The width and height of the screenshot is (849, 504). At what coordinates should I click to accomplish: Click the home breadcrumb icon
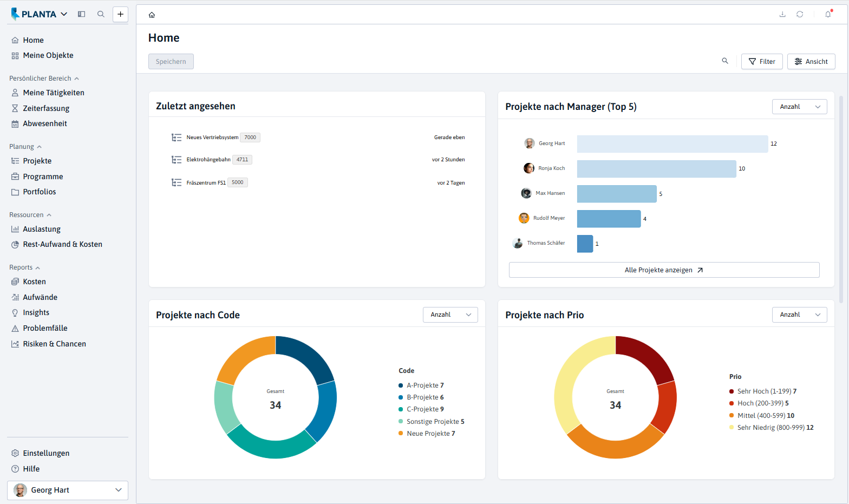tap(152, 15)
